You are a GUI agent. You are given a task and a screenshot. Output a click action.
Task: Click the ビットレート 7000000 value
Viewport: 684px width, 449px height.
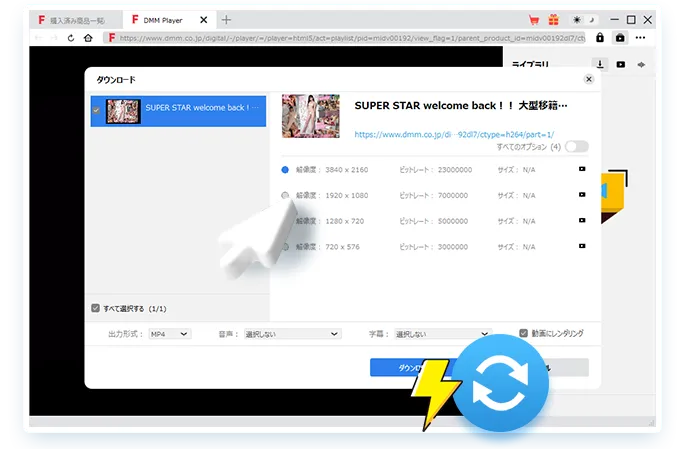coord(453,195)
